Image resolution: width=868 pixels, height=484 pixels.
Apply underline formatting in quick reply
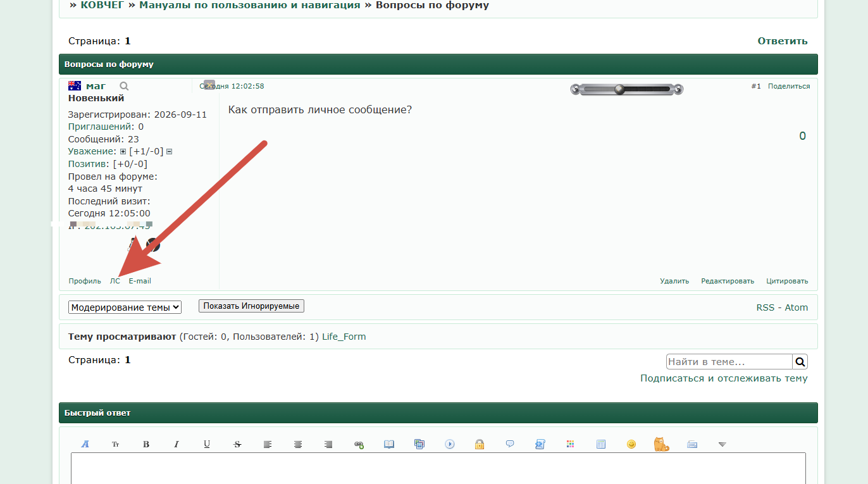tap(207, 444)
